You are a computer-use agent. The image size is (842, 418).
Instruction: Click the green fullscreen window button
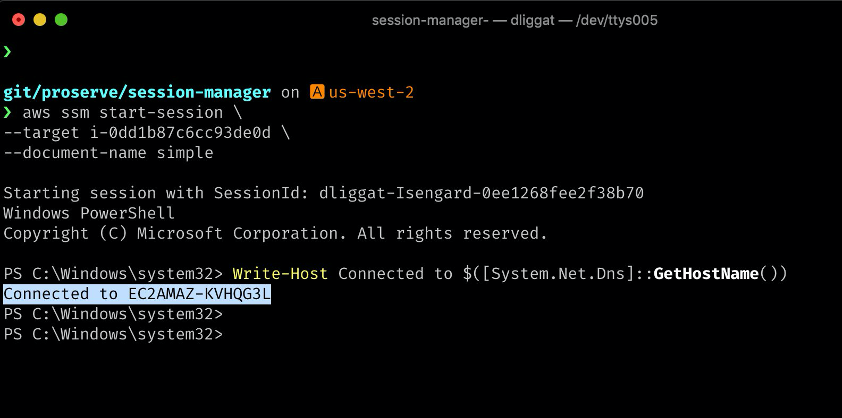coord(61,20)
